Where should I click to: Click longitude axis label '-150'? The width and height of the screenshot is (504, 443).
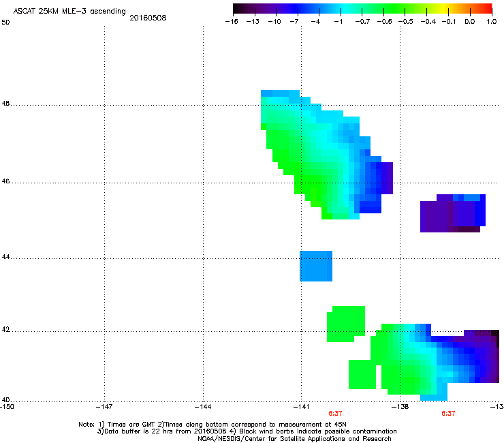click(7, 407)
